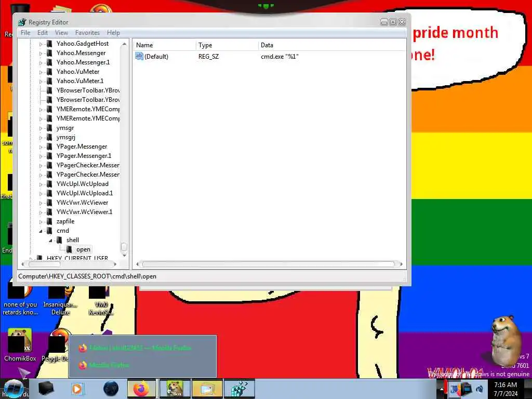
Task: Click the REG_SZ type cell
Action: [209, 56]
